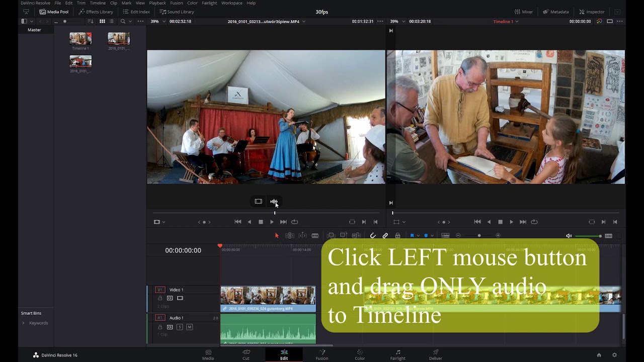Mute the Audio 1 track with M
Image resolution: width=644 pixels, height=362 pixels.
pos(189,327)
